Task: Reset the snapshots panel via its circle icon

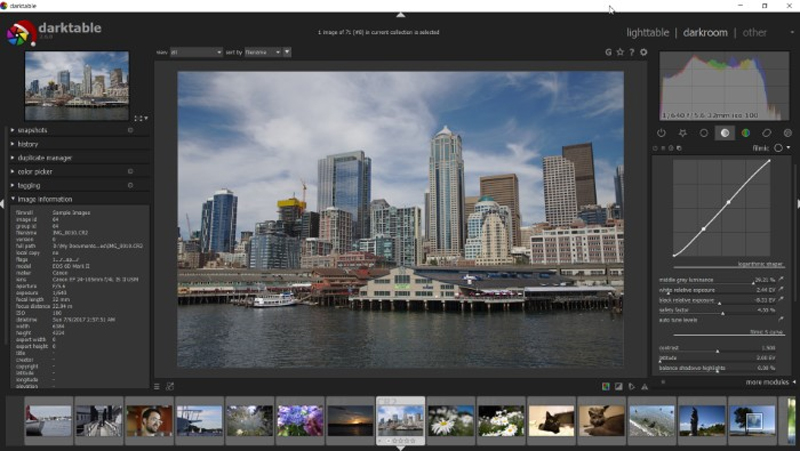Action: tap(130, 130)
